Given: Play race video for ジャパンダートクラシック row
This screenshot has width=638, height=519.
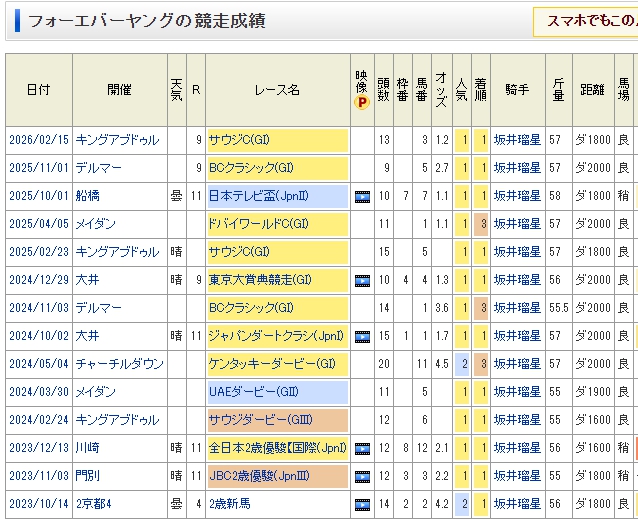Looking at the screenshot, I should [x=362, y=337].
